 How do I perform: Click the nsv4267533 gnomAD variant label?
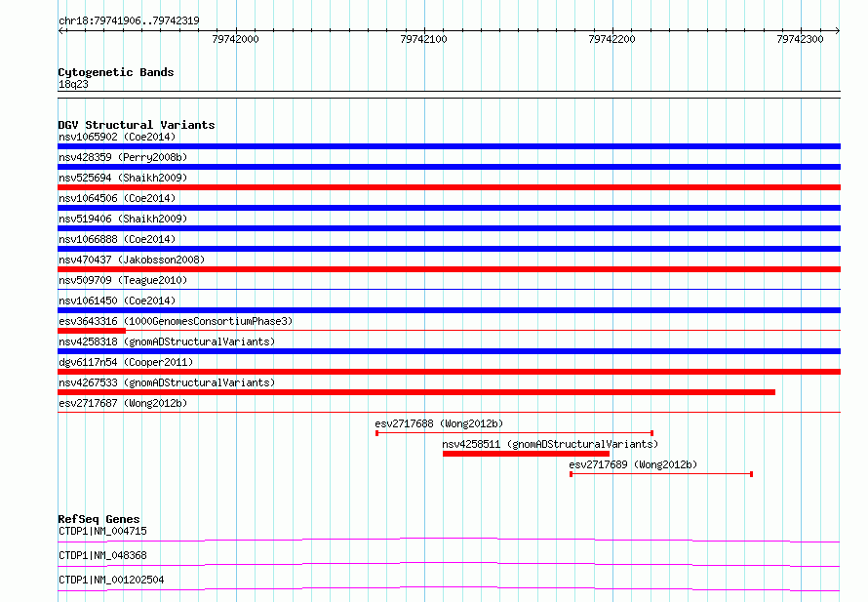tap(167, 382)
